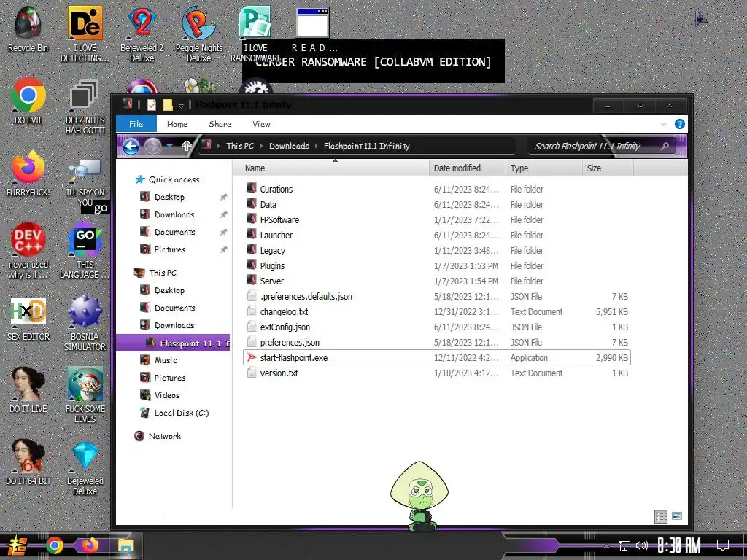Viewport: 747px width, 560px height.
Task: Sort by Name column header
Action: [332, 168]
